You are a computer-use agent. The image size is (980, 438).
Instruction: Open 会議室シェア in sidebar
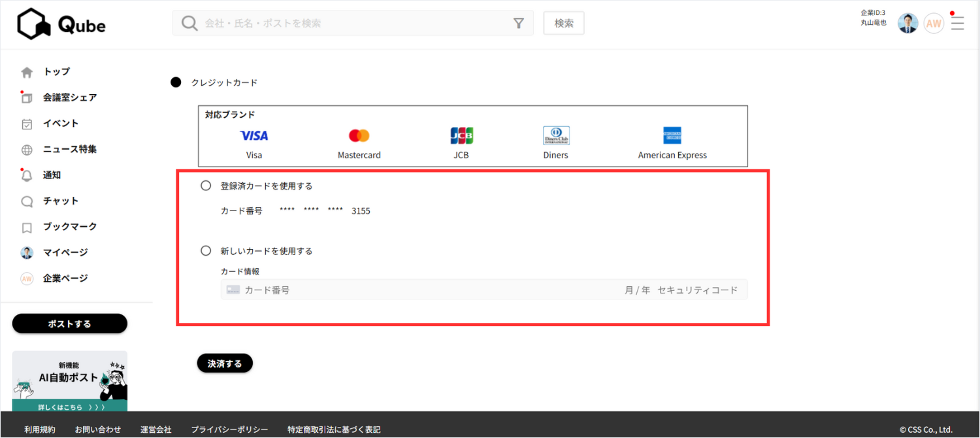(69, 97)
